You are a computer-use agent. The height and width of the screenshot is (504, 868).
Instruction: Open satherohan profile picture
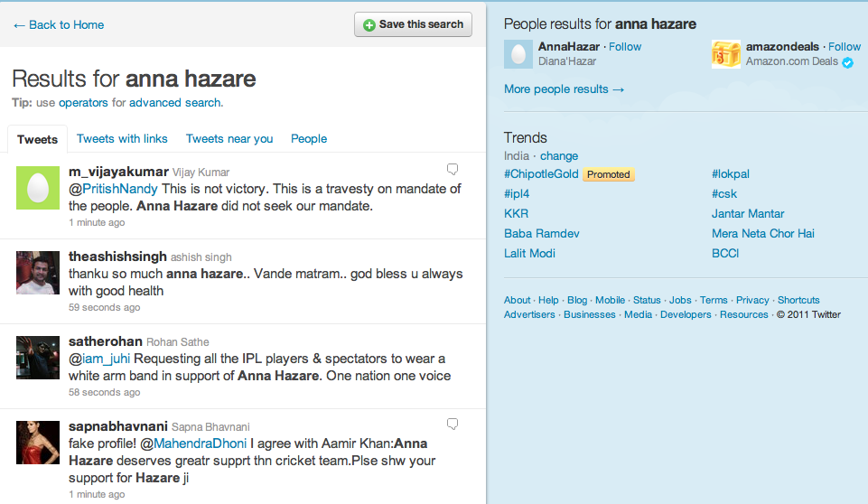pos(38,358)
